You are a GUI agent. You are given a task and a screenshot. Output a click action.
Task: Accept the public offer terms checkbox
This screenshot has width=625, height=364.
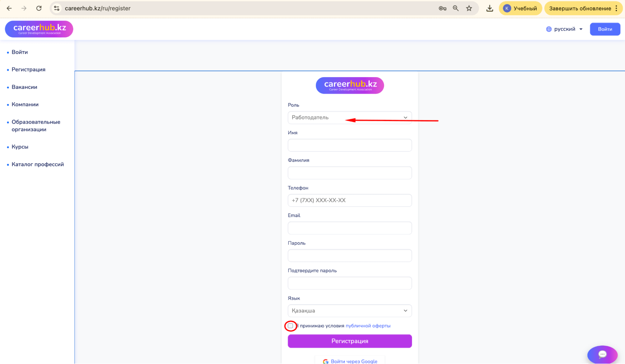tap(290, 326)
